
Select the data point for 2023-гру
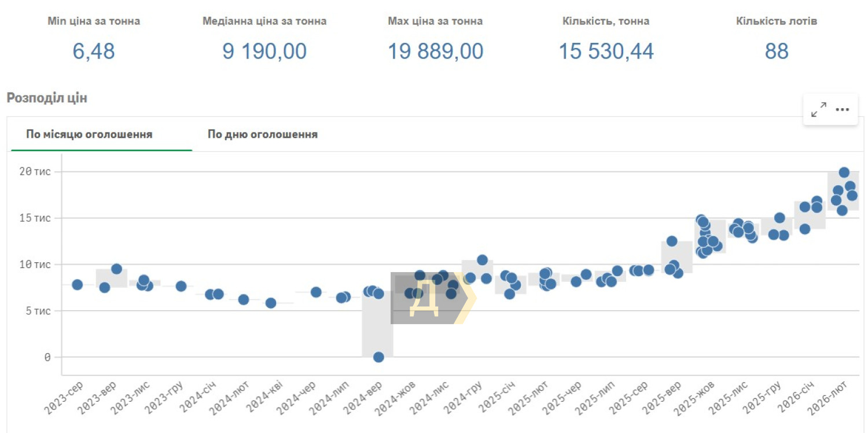pos(181,286)
